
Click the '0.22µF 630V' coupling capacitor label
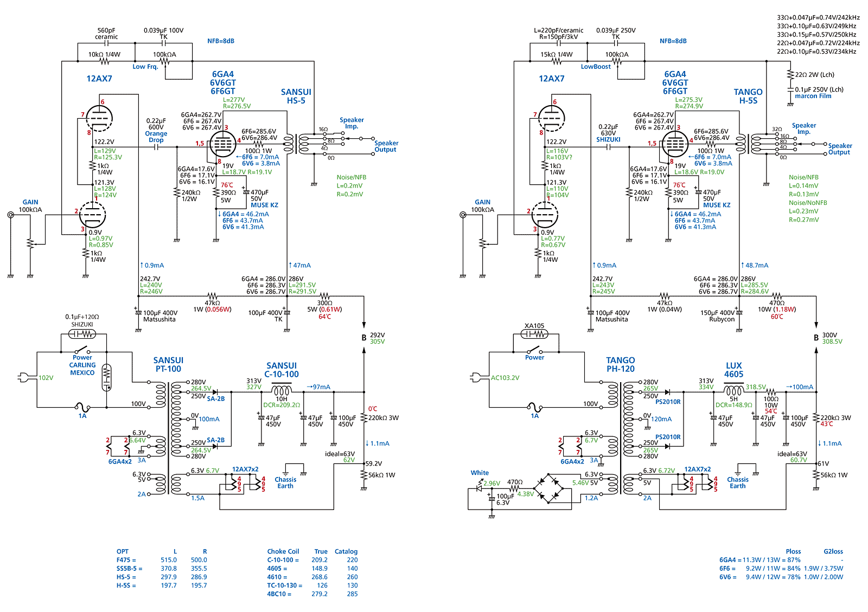[608, 130]
